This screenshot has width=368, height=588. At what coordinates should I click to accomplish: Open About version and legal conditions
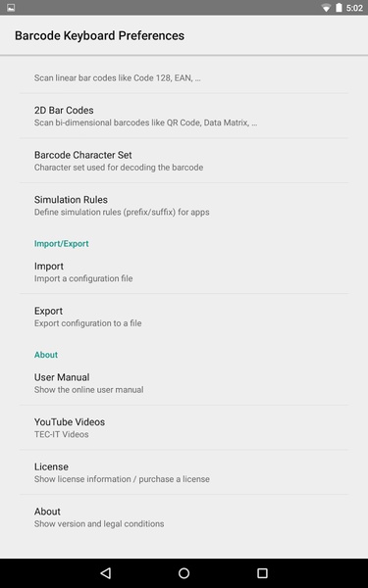click(184, 516)
